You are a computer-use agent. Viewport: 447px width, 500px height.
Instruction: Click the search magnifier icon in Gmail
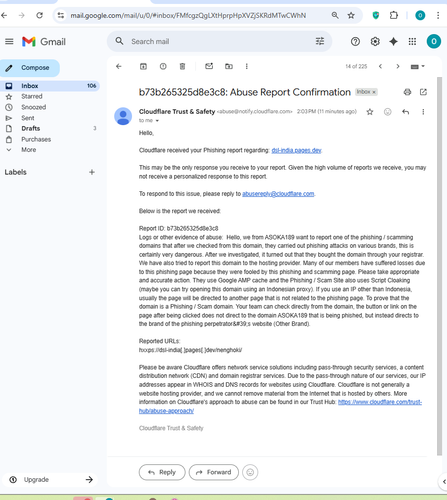(119, 41)
